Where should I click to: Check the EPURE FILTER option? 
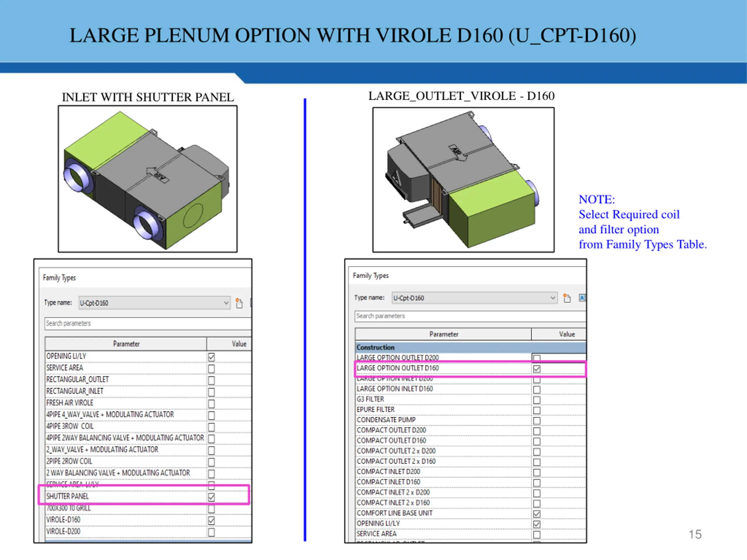pyautogui.click(x=536, y=410)
